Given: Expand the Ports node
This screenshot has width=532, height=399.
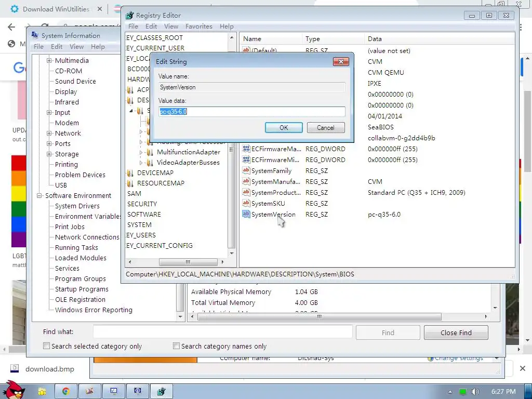Looking at the screenshot, I should [x=49, y=143].
